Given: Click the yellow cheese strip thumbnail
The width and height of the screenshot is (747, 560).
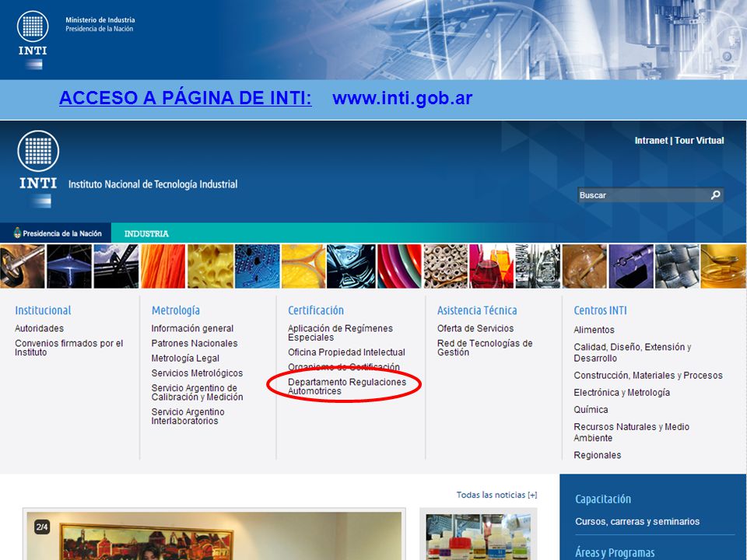Looking at the screenshot, I should point(210,266).
